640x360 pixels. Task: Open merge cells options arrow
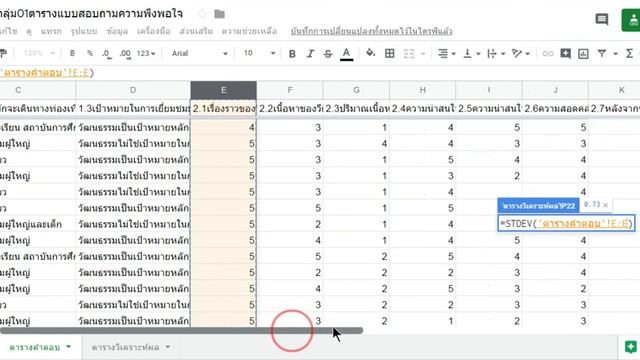click(x=423, y=53)
